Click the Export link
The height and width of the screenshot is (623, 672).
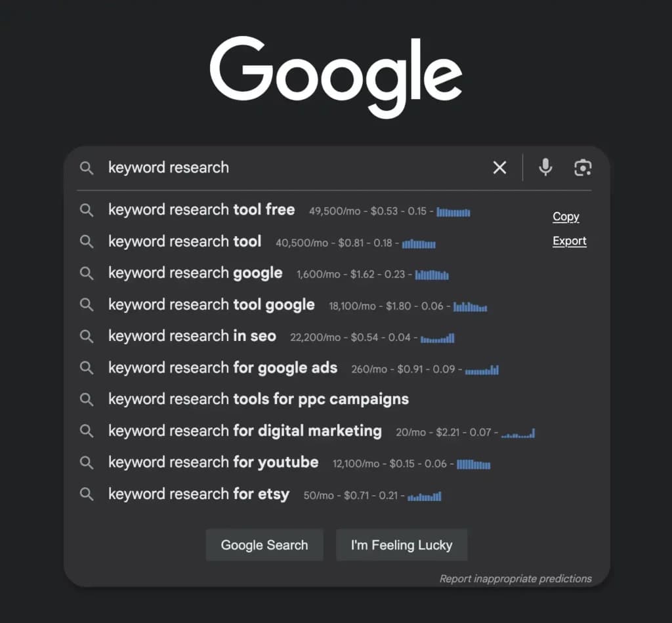pos(569,241)
